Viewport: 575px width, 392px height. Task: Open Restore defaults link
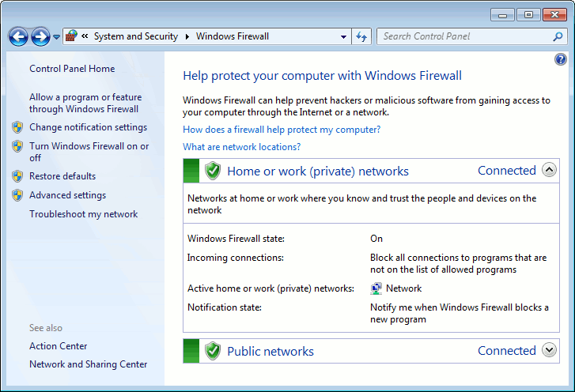pos(62,176)
